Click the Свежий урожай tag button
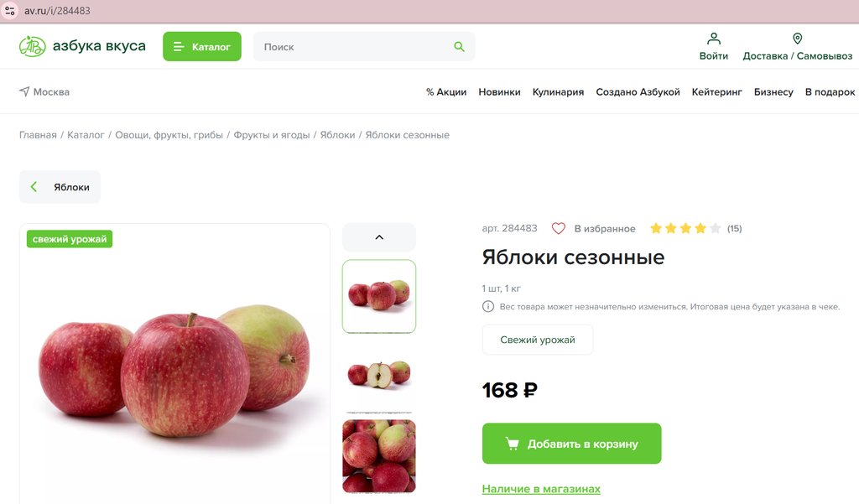This screenshot has width=859, height=504. [x=538, y=340]
